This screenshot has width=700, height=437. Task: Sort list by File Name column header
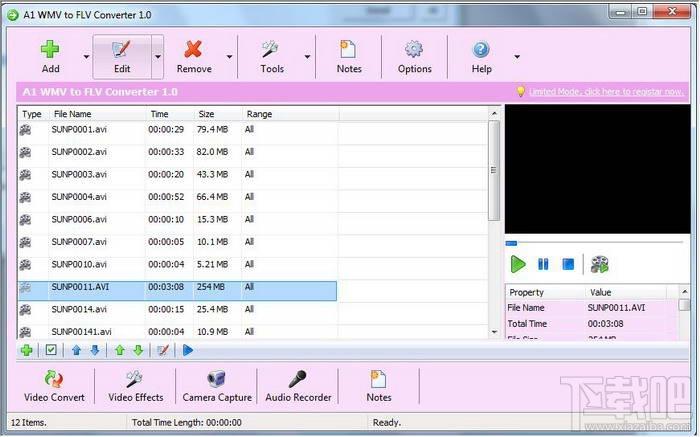[97, 114]
